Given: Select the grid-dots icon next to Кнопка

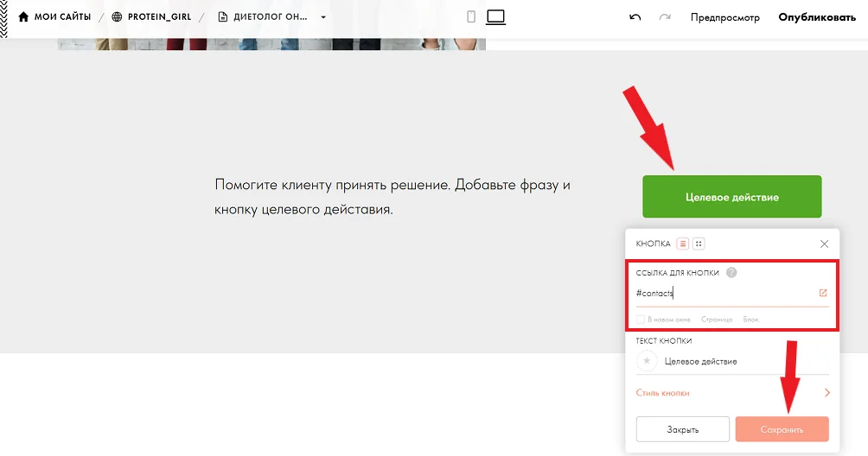Looking at the screenshot, I should click(699, 244).
